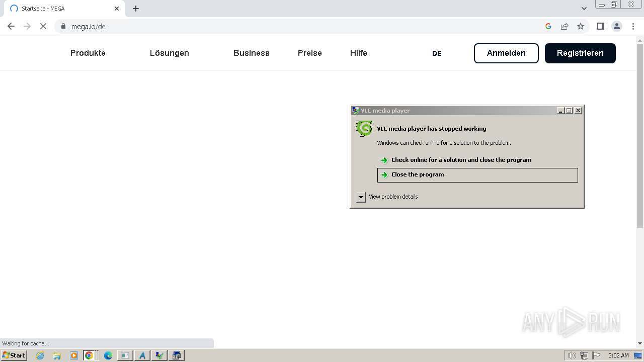Open the Chrome profile menu
644x362 pixels.
617,26
